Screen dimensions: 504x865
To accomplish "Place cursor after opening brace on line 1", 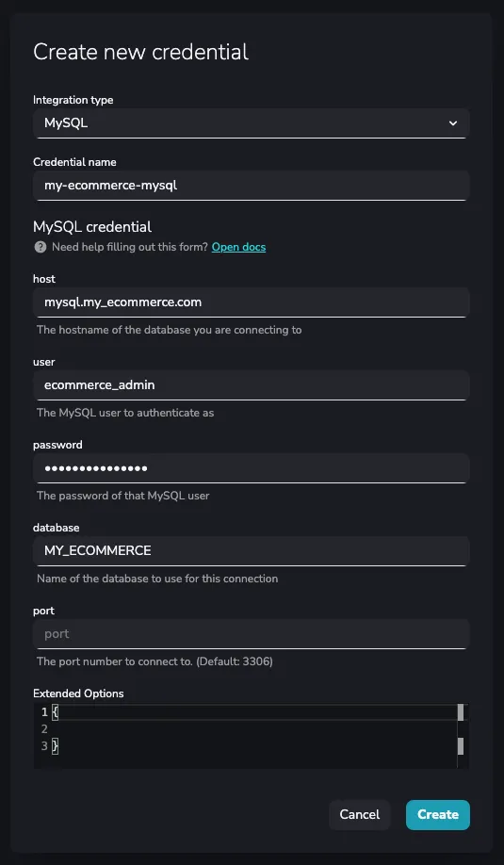I will [x=59, y=712].
